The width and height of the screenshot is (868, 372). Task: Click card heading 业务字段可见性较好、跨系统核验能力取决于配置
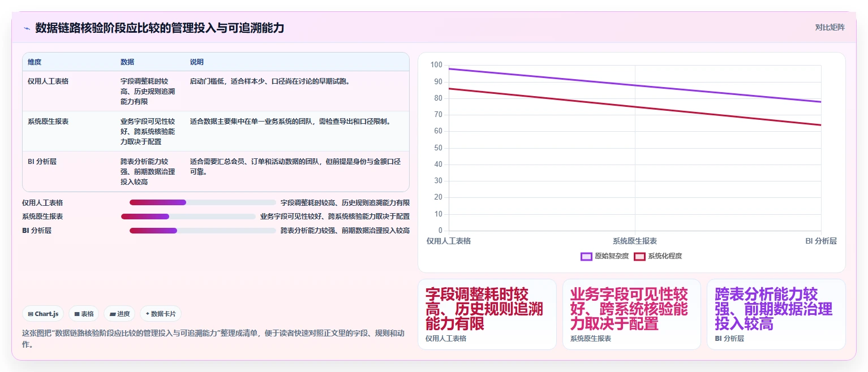(x=629, y=309)
